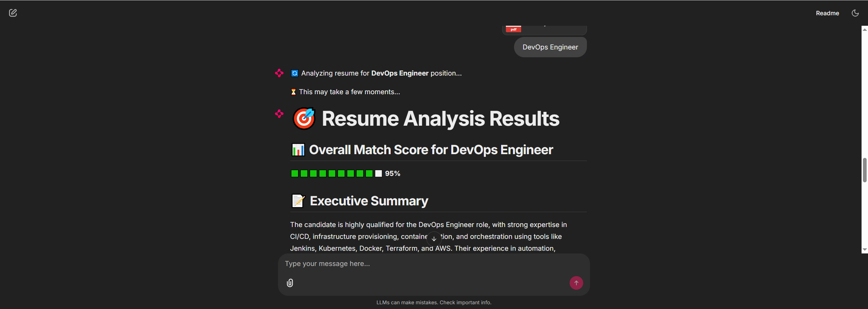Click the paperclip icon to attach a file

point(290,283)
